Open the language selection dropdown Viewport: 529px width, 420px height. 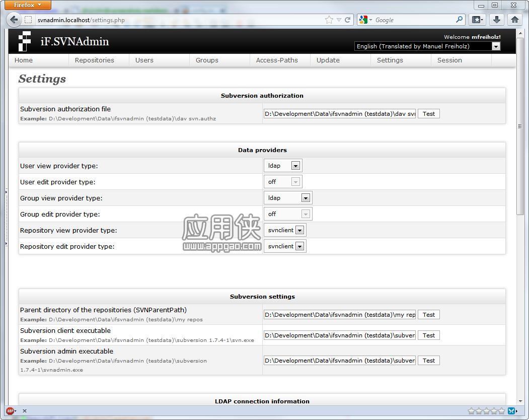[x=427, y=46]
